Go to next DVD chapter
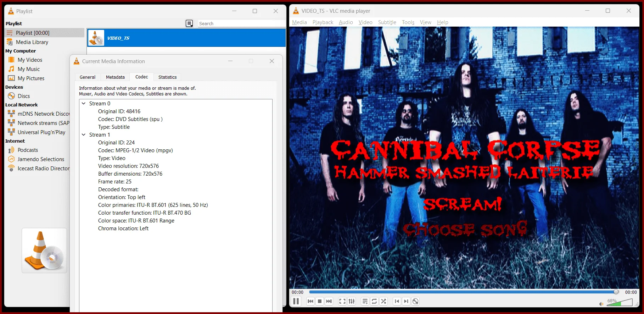The image size is (644, 314). 406,301
